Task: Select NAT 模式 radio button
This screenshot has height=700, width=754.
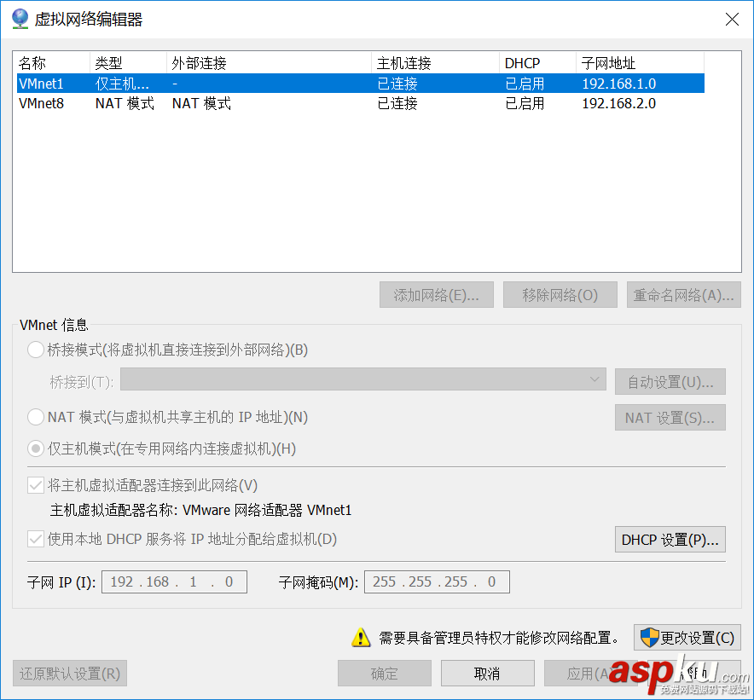Action: coord(36,417)
